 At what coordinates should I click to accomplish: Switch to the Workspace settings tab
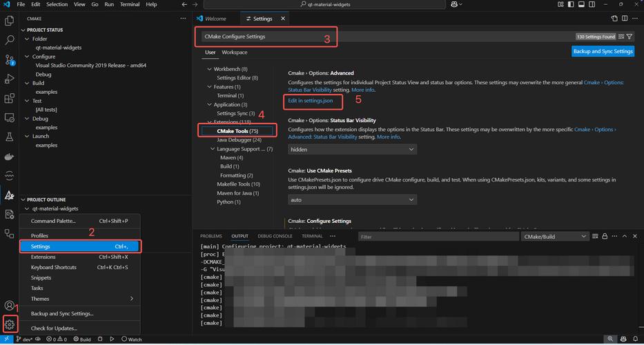(235, 52)
